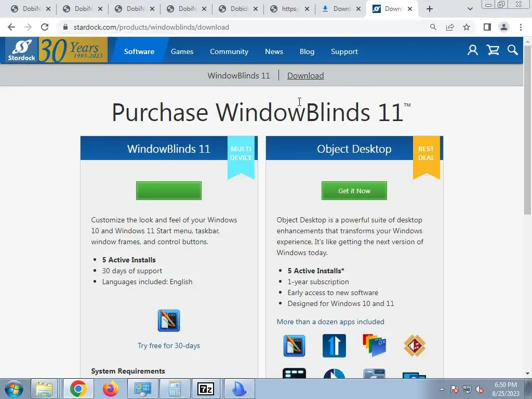Screen dimensions: 532x399
Task: Click the WindowBlinds icon above Try free
Action: (x=169, y=320)
